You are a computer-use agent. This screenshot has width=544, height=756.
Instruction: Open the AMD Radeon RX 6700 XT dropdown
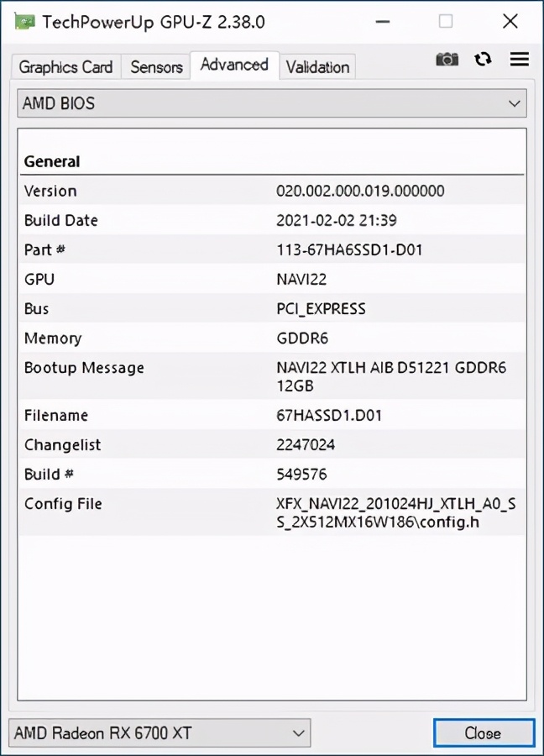pyautogui.click(x=160, y=733)
